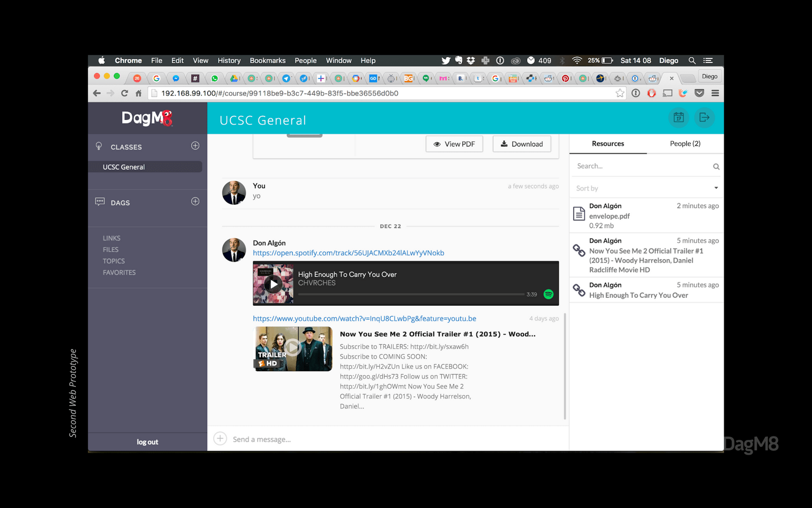The image size is (812, 508).
Task: Click the chat icon next to DAGS
Action: pyautogui.click(x=100, y=202)
